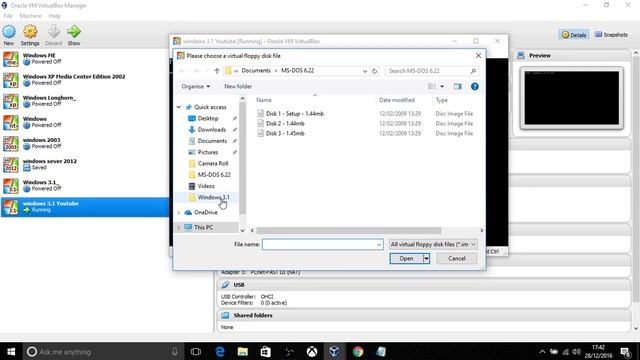Open the Help menu
The height and width of the screenshot is (360, 640).
click(x=54, y=16)
